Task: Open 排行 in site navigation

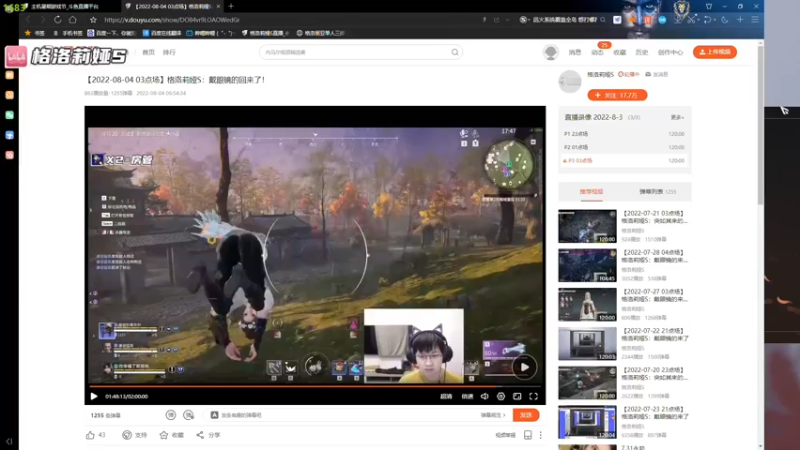Action: pos(169,52)
